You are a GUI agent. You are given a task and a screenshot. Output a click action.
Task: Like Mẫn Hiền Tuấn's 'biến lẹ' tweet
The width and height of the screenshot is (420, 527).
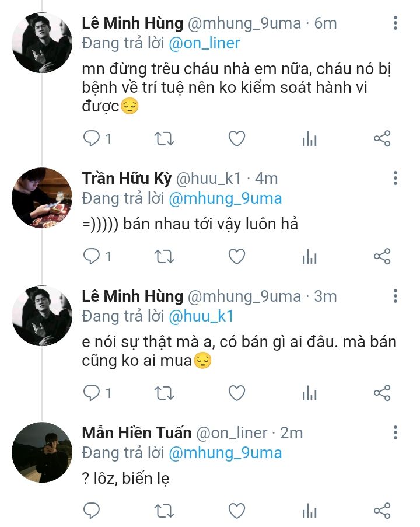pos(236,511)
